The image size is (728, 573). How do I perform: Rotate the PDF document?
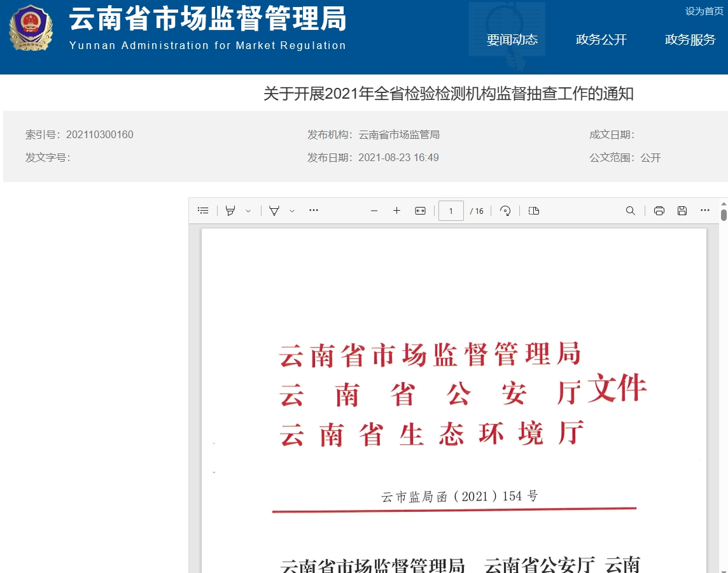coord(505,211)
